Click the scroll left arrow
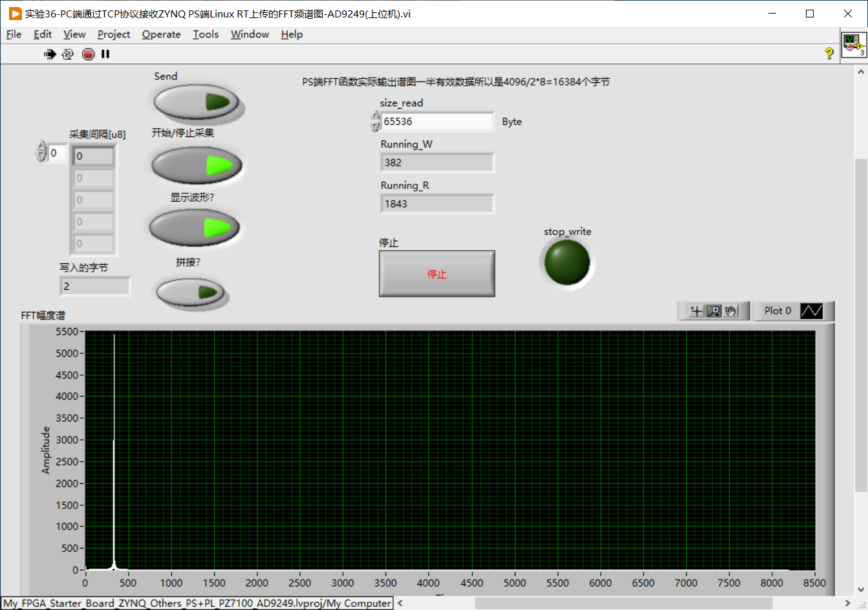This screenshot has width=868, height=610. pyautogui.click(x=400, y=603)
